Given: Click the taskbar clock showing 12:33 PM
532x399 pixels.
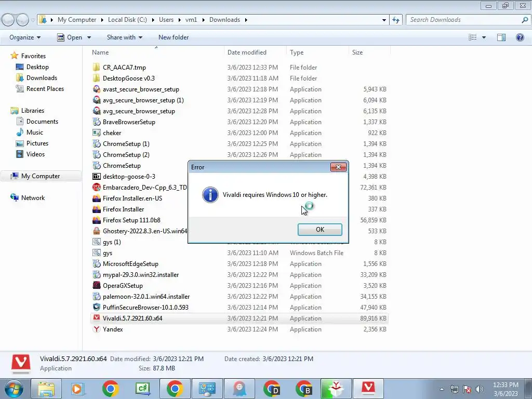Looking at the screenshot, I should 506,389.
